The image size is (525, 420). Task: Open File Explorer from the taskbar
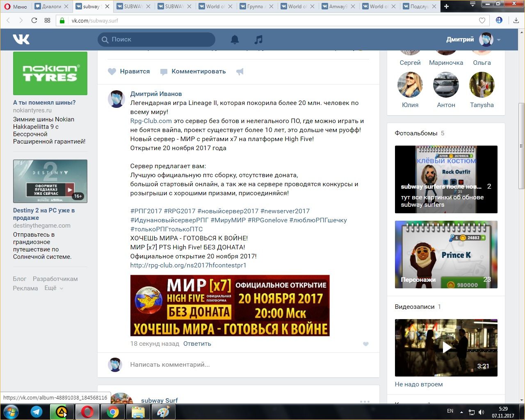point(138,411)
